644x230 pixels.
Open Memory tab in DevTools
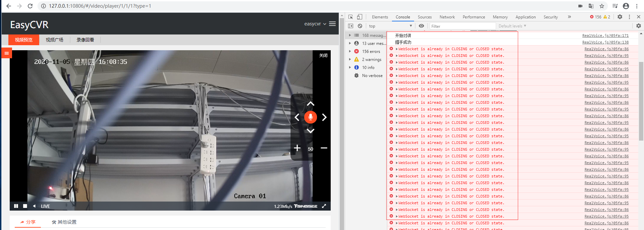click(x=500, y=17)
